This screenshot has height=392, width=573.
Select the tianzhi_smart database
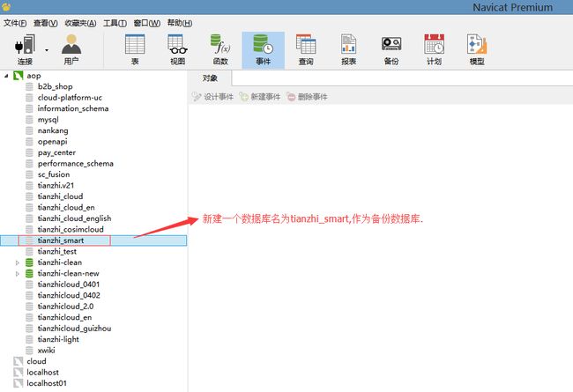pyautogui.click(x=61, y=240)
